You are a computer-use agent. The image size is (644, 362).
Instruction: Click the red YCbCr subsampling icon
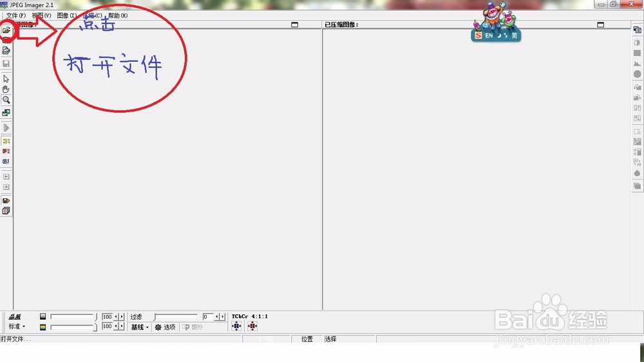tap(252, 327)
